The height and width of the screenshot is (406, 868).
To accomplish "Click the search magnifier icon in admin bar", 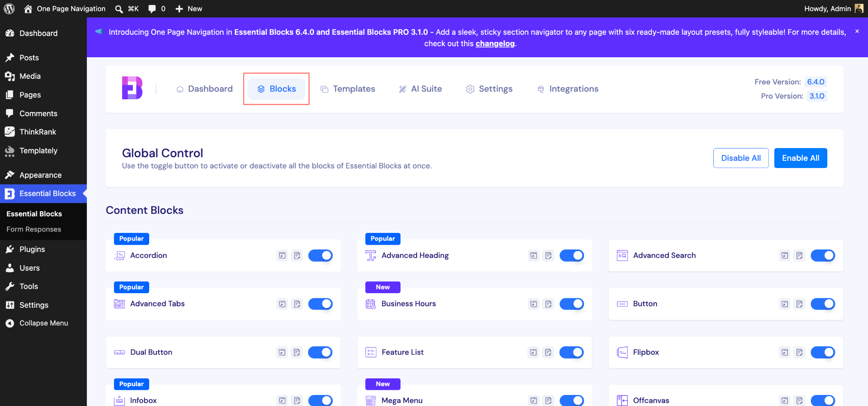I will pos(119,9).
